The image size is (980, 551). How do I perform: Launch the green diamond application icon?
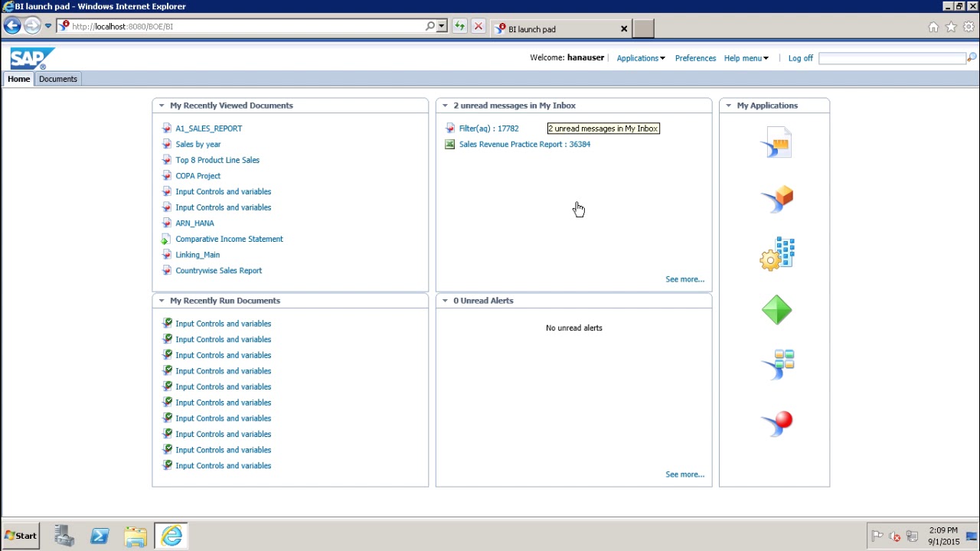point(777,310)
